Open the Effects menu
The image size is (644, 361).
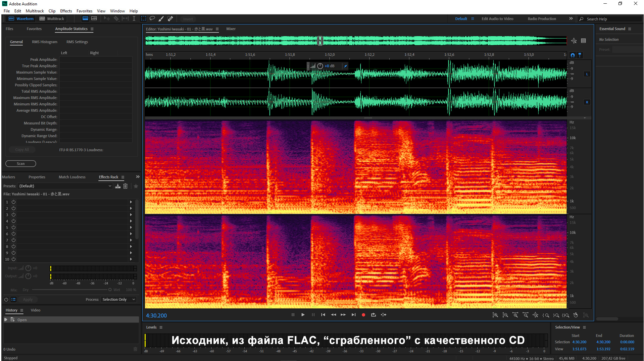(66, 11)
